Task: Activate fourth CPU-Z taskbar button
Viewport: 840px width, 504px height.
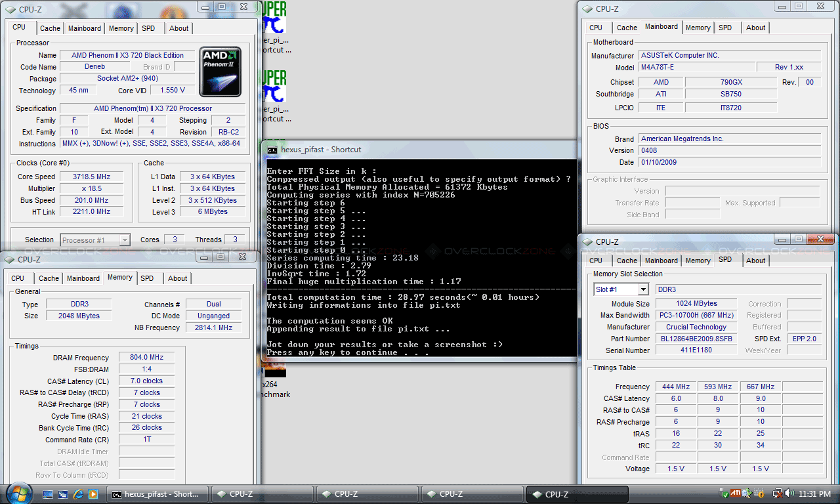Action: pos(577,494)
